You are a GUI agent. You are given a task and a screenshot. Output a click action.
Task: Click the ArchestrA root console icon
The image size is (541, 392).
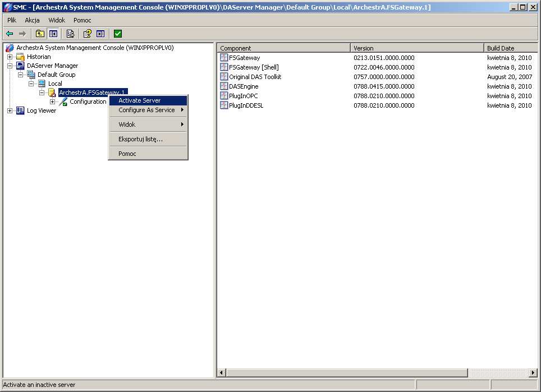[10, 48]
